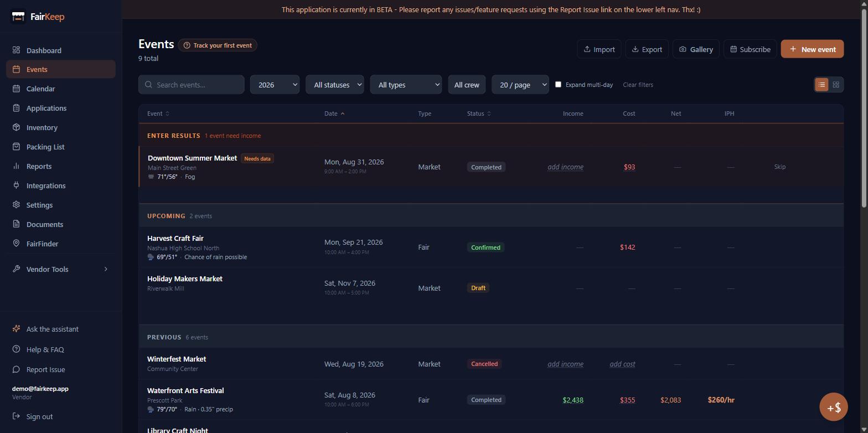The image size is (868, 433).
Task: Open the Packing List sidebar icon
Action: (x=16, y=147)
